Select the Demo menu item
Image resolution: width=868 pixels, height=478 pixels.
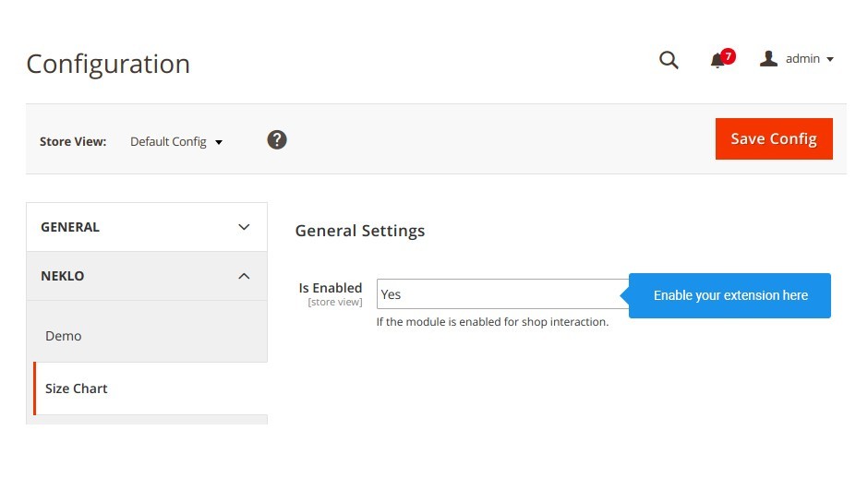coord(147,336)
